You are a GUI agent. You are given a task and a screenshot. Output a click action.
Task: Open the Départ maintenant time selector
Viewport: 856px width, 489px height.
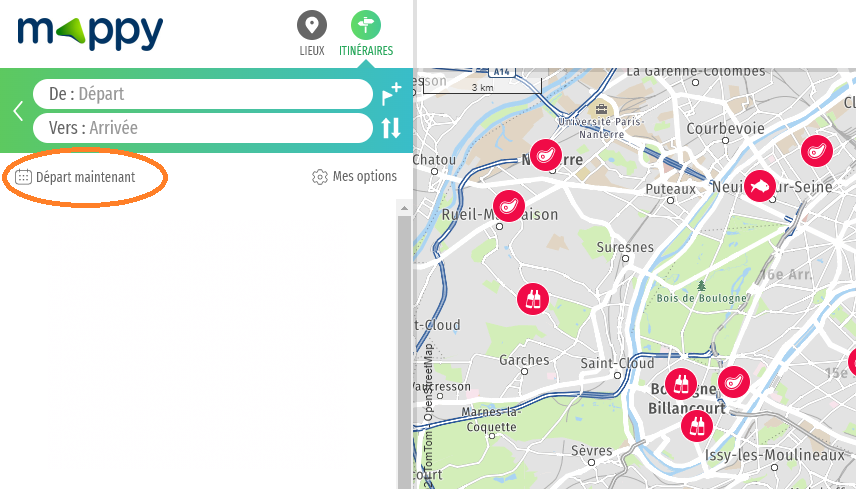tap(75, 177)
